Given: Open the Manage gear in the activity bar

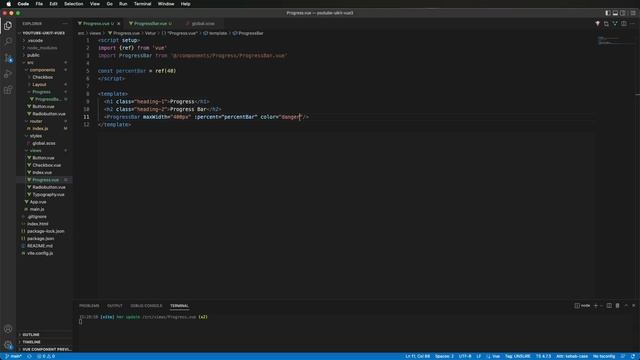Looking at the screenshot, I should (x=8, y=344).
